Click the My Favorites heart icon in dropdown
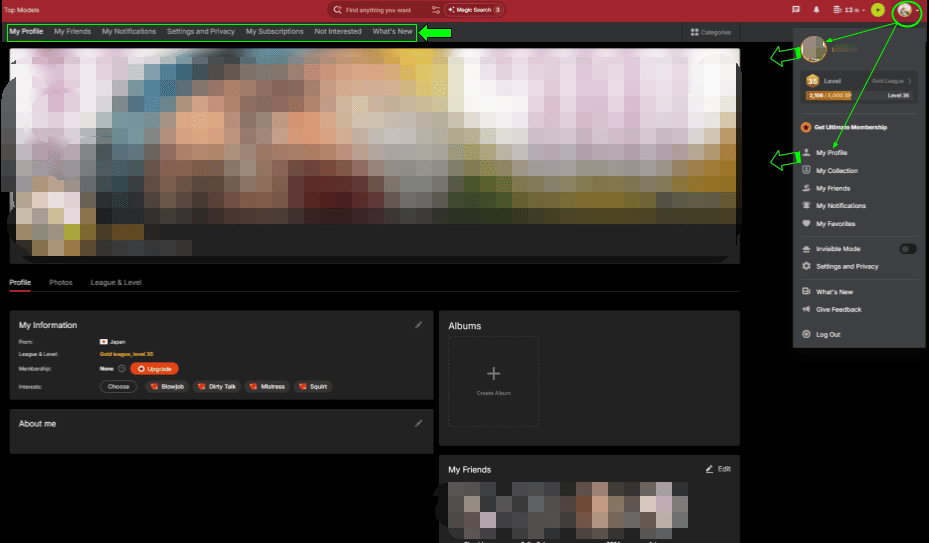929x543 pixels. click(x=806, y=223)
